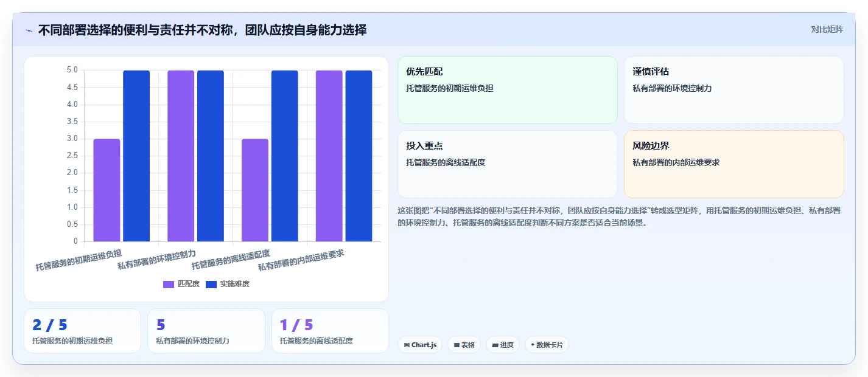Click 托管服务的离线适配度 text in 投入重点 card
Viewport: 868px width, 377px height.
click(446, 162)
